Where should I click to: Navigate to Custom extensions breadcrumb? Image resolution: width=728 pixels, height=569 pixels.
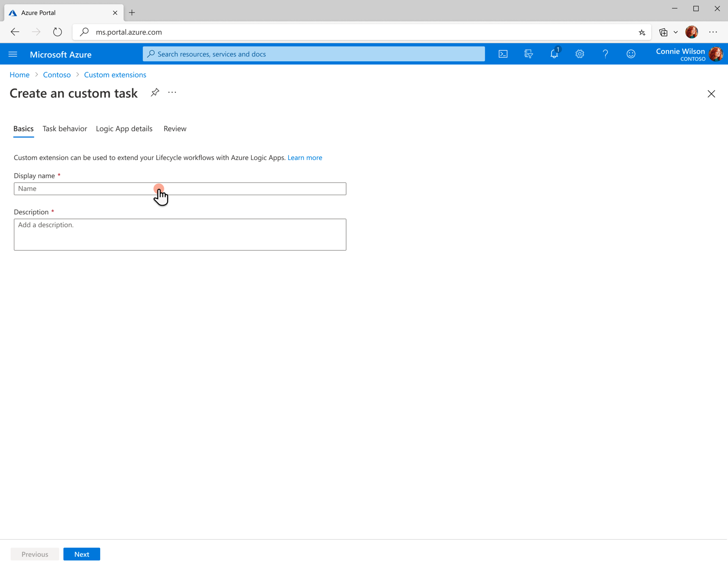pyautogui.click(x=115, y=75)
